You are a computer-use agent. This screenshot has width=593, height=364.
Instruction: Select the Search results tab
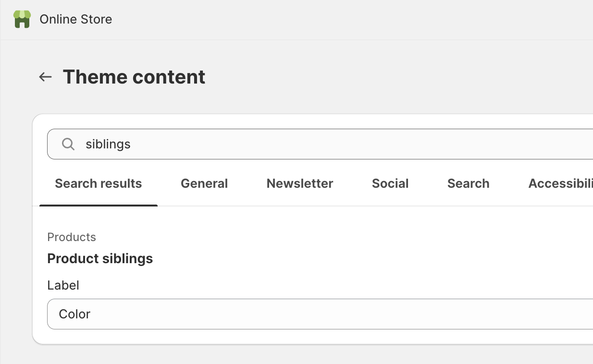(98, 183)
